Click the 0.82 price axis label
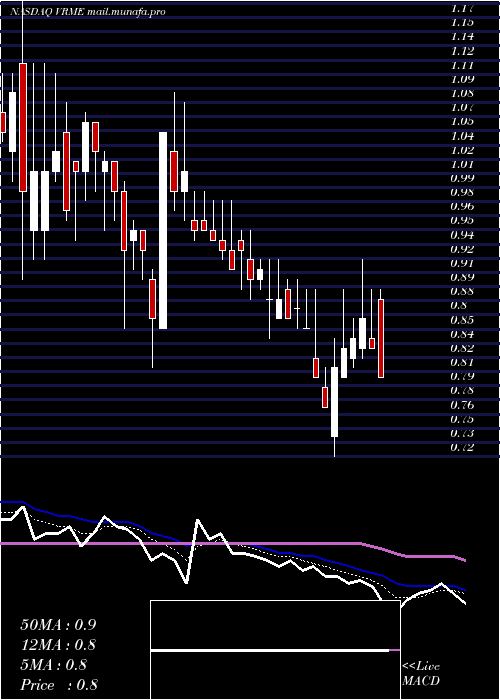500x700 pixels. [462, 348]
